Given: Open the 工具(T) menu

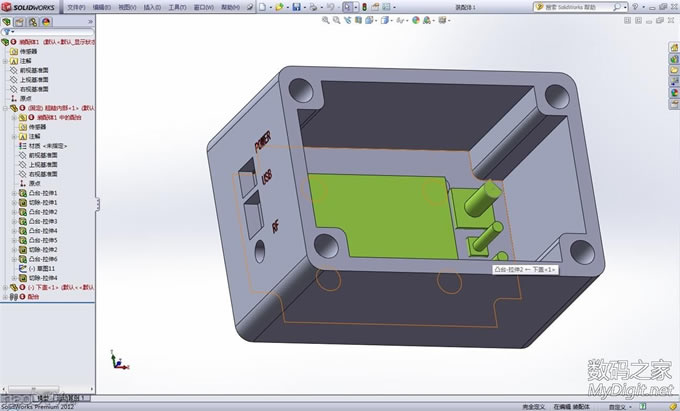Looking at the screenshot, I should coord(177,7).
